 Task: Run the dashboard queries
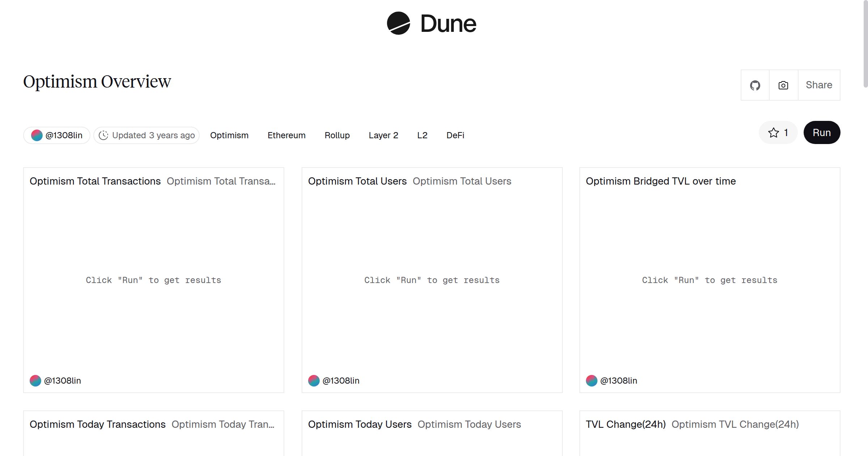(x=822, y=132)
